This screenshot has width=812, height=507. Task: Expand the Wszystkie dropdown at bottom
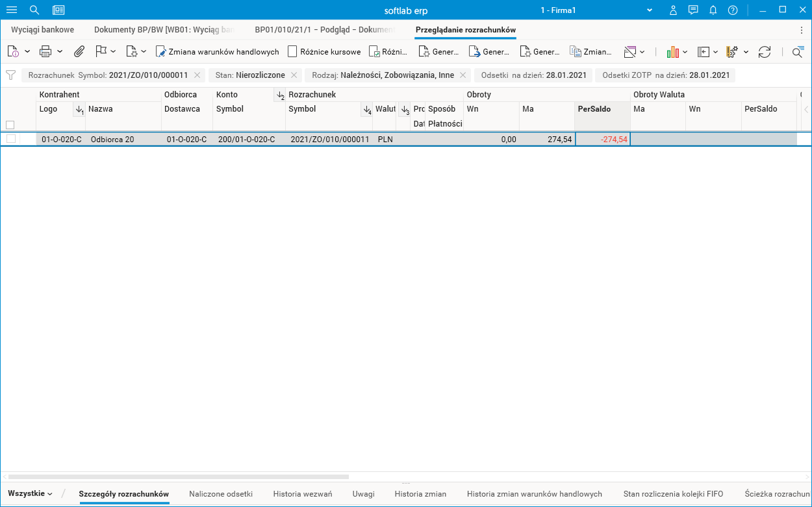(x=31, y=493)
